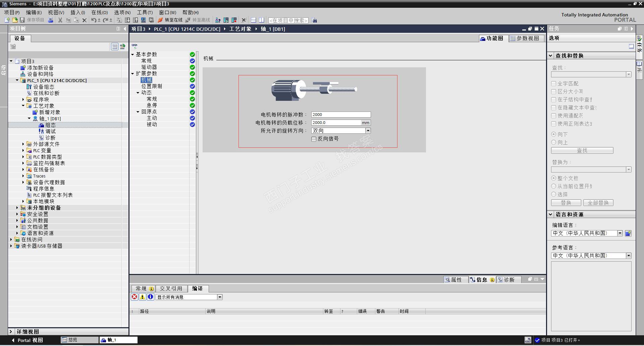Click the binoculars search icon in toolbar
Viewport: 644px width, 346px height.
(314, 20)
